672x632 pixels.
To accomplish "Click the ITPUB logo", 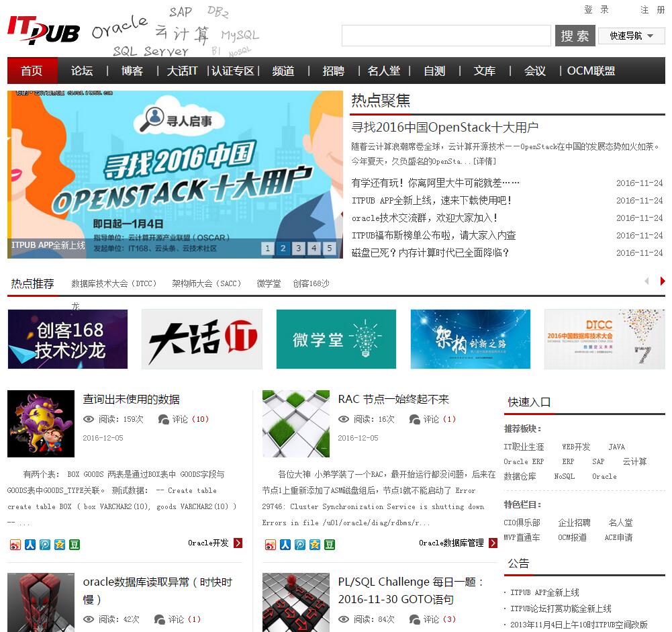I will (x=43, y=30).
